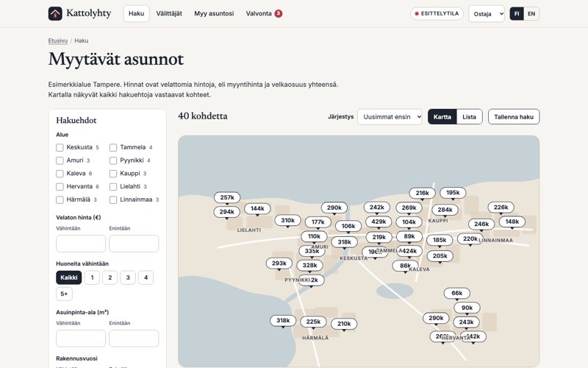Image resolution: width=588 pixels, height=368 pixels.
Task: Select the 144k price marker
Action: tap(257, 208)
